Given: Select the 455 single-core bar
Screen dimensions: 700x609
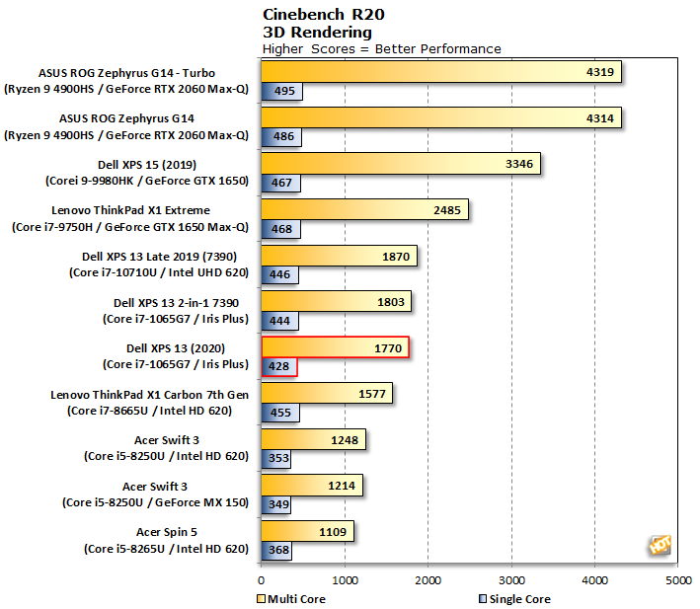Looking at the screenshot, I should coord(280,413).
